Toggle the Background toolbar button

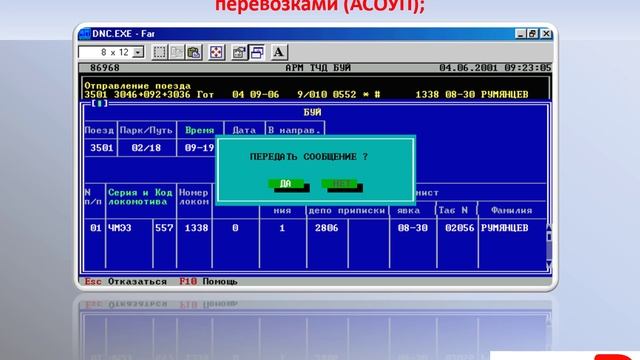[x=257, y=52]
